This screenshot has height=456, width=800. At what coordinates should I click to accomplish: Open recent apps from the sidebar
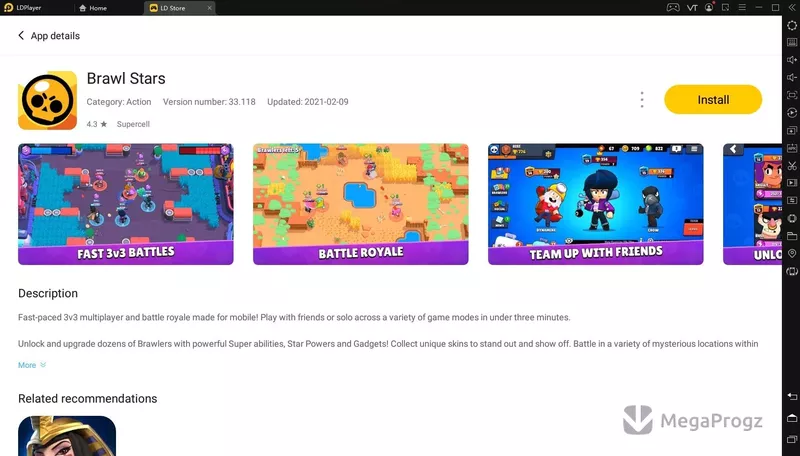(x=792, y=439)
